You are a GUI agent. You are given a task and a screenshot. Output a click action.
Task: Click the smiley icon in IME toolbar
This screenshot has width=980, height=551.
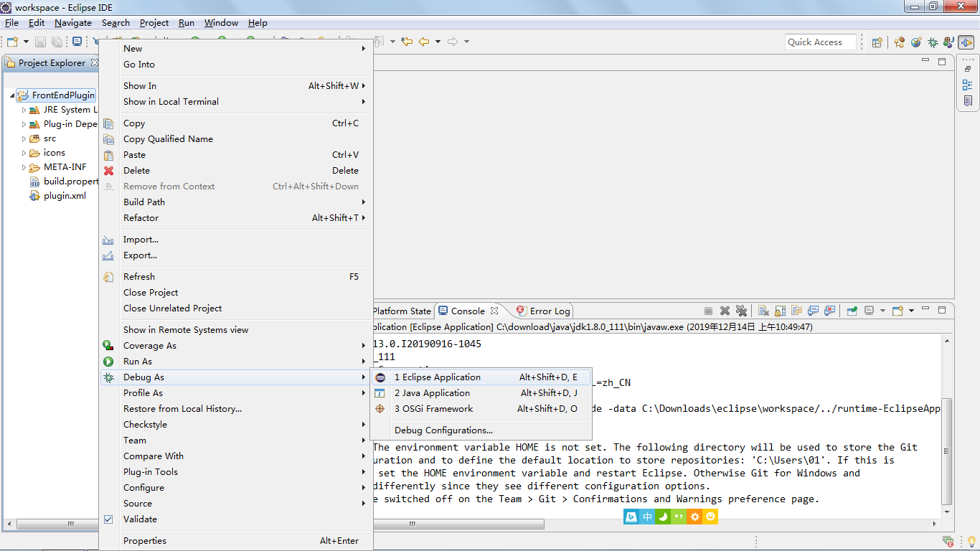pyautogui.click(x=710, y=517)
